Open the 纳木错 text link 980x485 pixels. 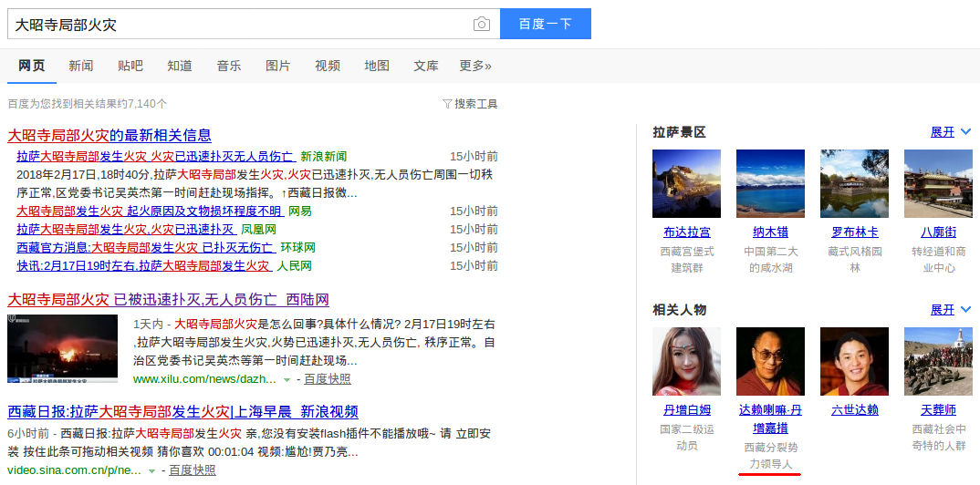[771, 232]
